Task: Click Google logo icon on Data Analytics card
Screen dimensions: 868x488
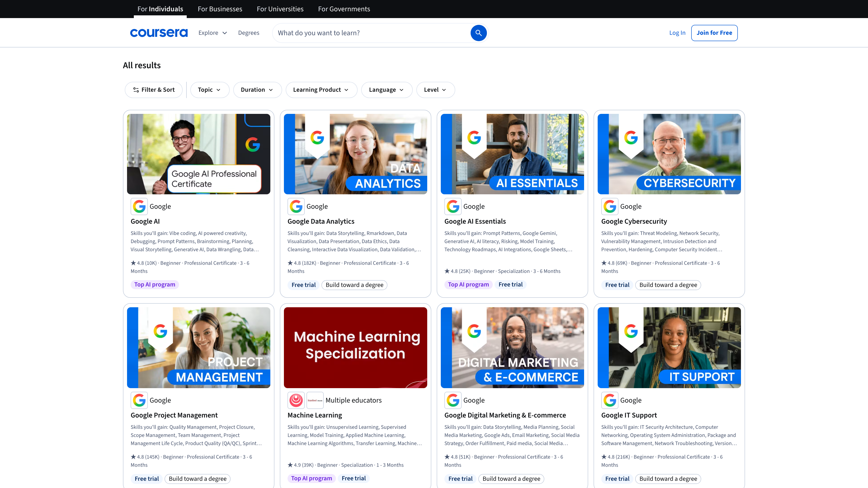Action: [x=296, y=206]
